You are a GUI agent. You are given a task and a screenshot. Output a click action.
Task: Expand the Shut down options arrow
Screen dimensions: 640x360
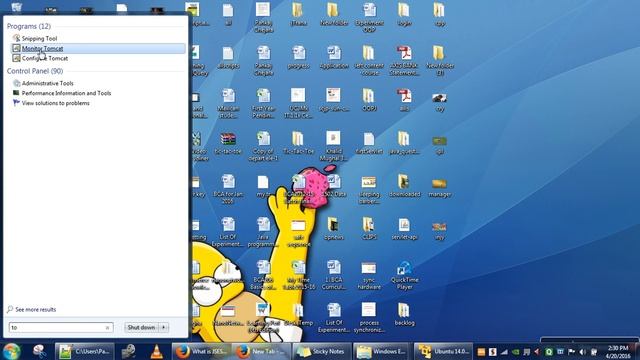[x=164, y=327]
